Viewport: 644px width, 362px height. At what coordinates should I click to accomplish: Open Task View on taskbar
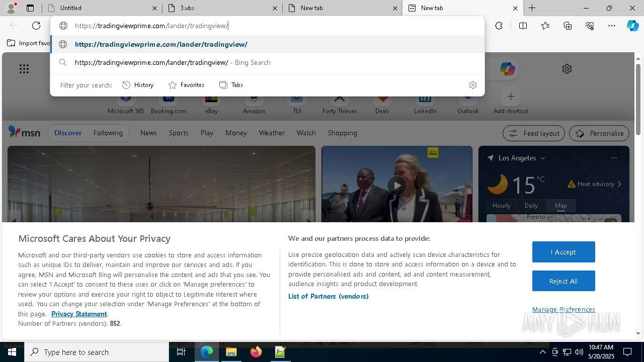pyautogui.click(x=181, y=352)
